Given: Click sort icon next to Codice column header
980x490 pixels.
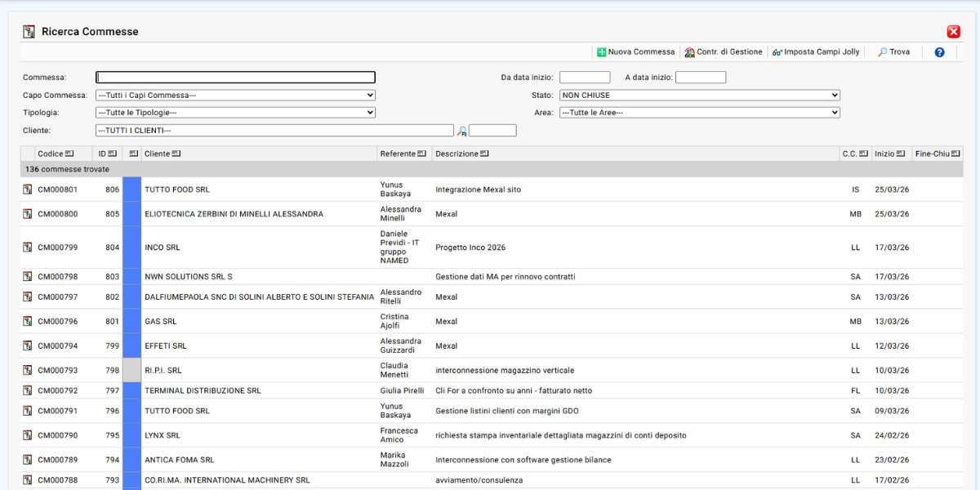Looking at the screenshot, I should point(69,154).
